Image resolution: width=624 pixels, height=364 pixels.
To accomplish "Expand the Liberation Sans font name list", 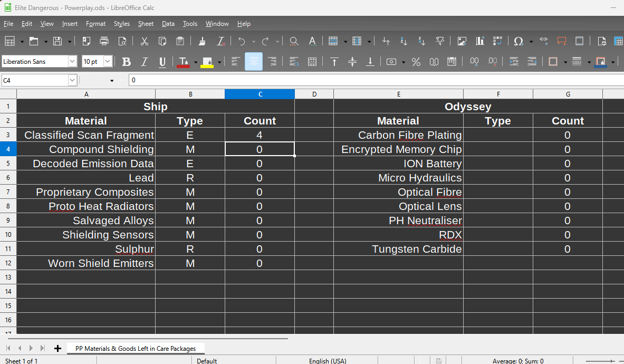I will (x=72, y=61).
